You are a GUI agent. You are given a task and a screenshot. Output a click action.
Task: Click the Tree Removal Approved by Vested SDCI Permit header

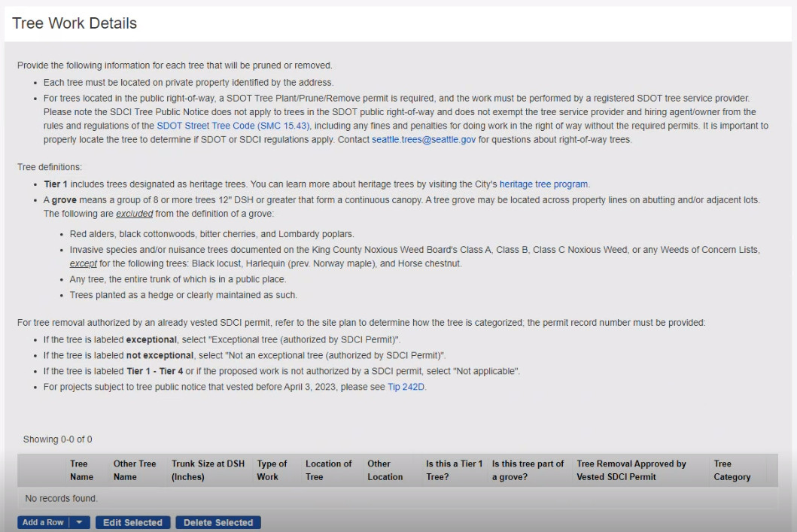pyautogui.click(x=631, y=470)
